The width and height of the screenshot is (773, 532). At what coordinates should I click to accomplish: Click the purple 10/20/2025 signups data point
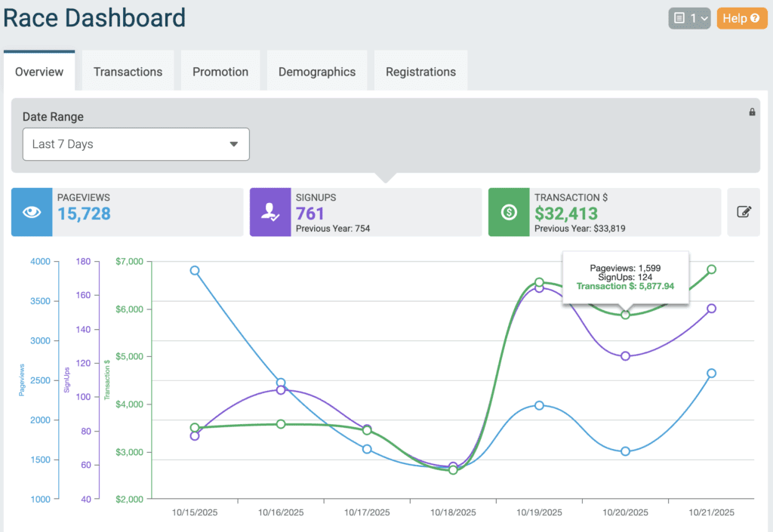pos(625,356)
